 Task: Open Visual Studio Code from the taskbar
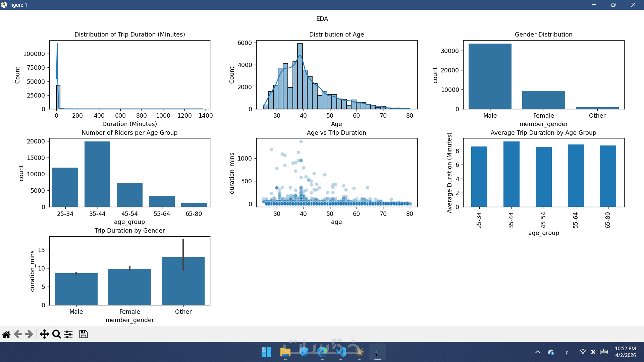coord(341,352)
